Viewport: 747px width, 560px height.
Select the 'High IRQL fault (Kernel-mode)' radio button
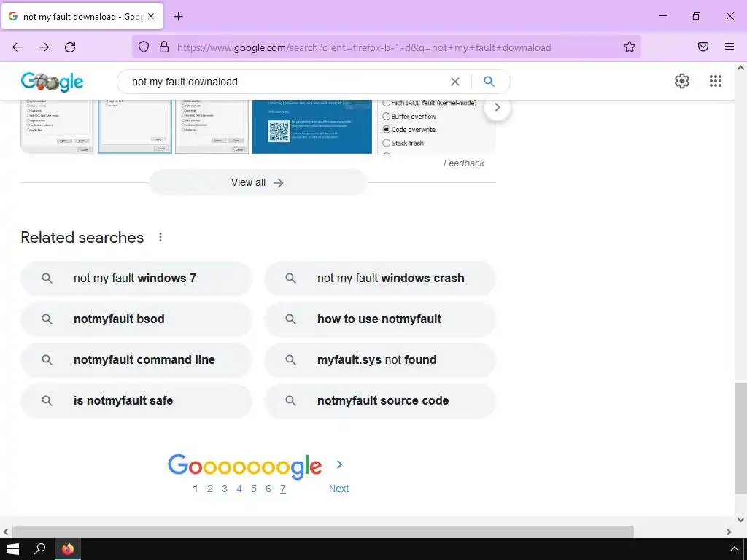pos(387,103)
